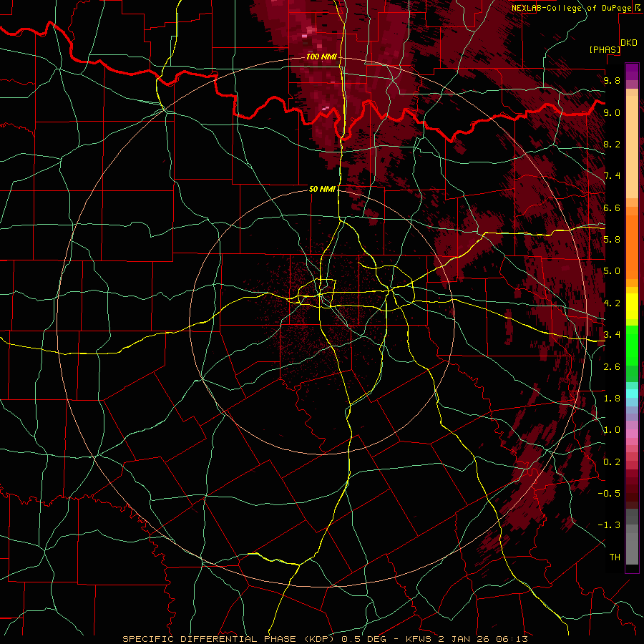
Task: Select the 7.4 scale value
Action: [x=612, y=176]
